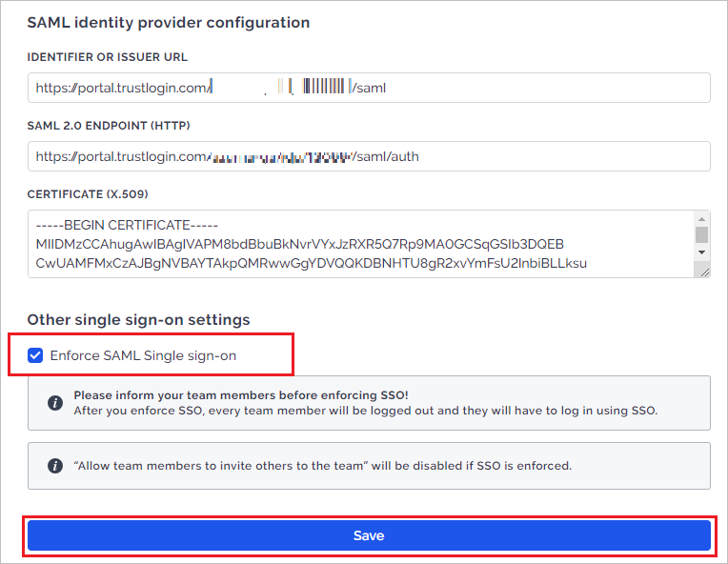Click the Save button
This screenshot has width=728, height=564.
(369, 535)
